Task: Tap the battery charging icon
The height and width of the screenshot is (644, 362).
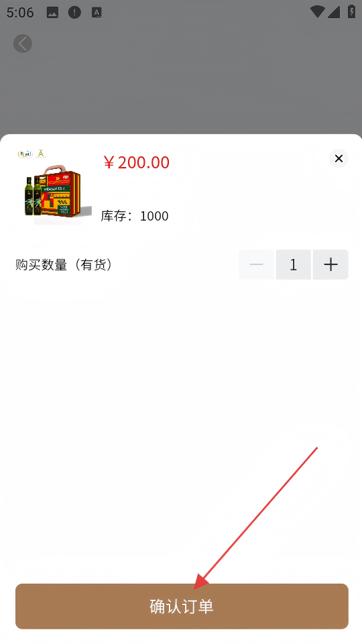Action: click(x=352, y=11)
